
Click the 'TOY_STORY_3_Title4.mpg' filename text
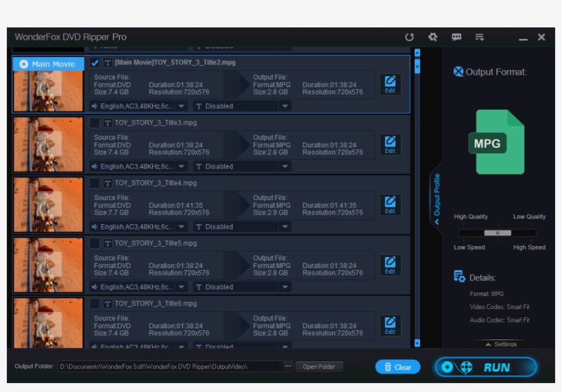156,183
